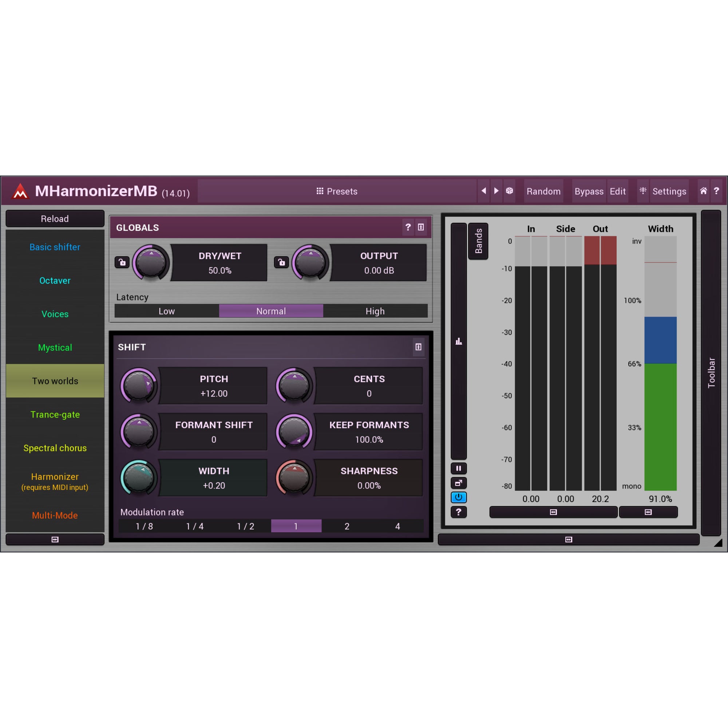
Task: Collapse the preset list bottom bar
Action: pyautogui.click(x=55, y=539)
